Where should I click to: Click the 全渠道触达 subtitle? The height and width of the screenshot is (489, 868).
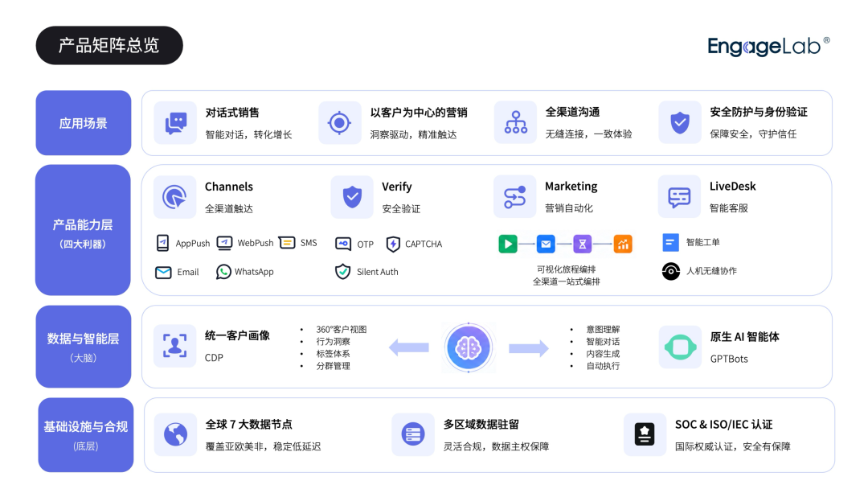tap(228, 209)
